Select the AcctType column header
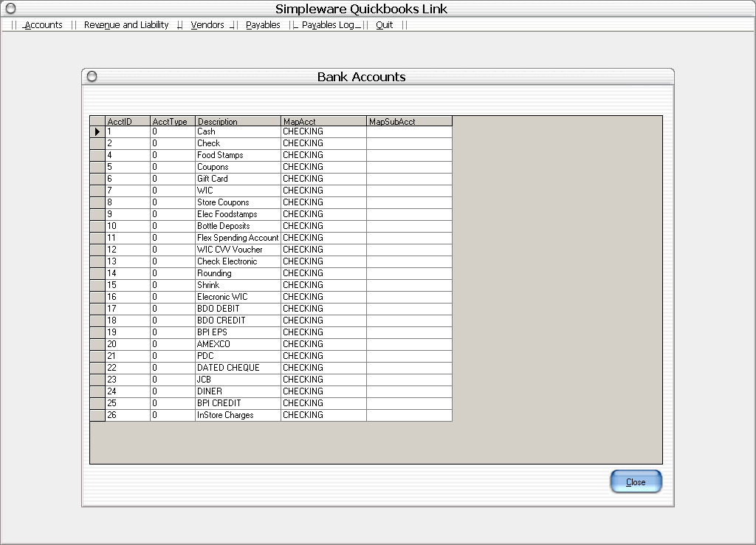 point(173,121)
